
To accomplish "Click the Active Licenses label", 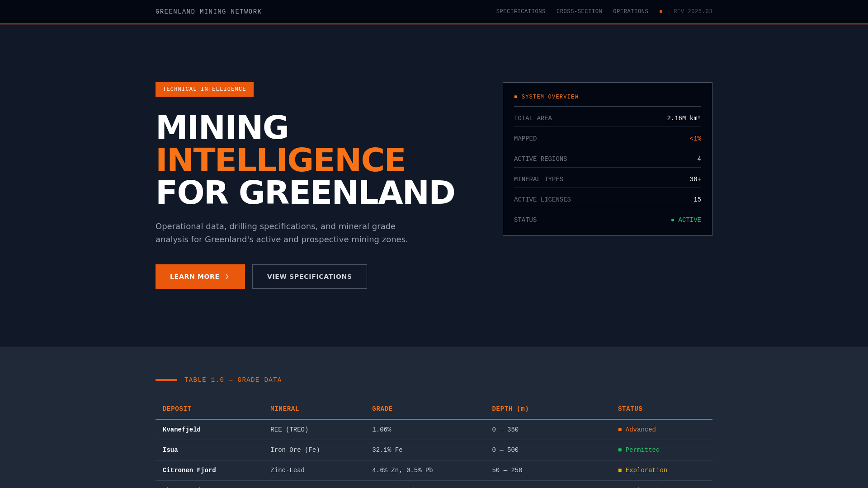I will pos(542,200).
